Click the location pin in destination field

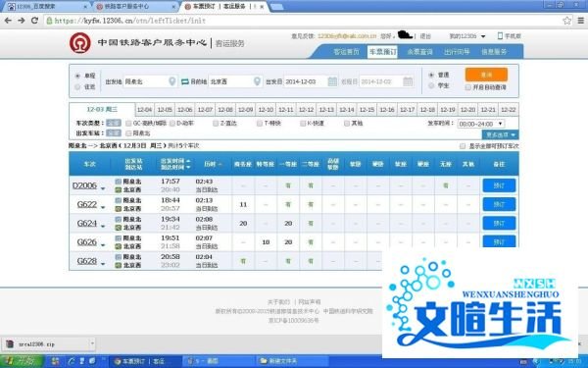coord(257,81)
